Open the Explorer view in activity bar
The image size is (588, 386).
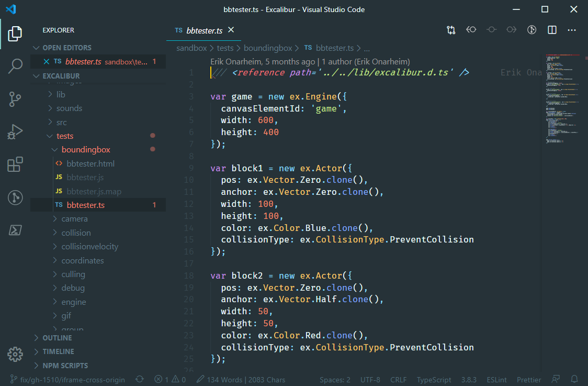(x=15, y=34)
